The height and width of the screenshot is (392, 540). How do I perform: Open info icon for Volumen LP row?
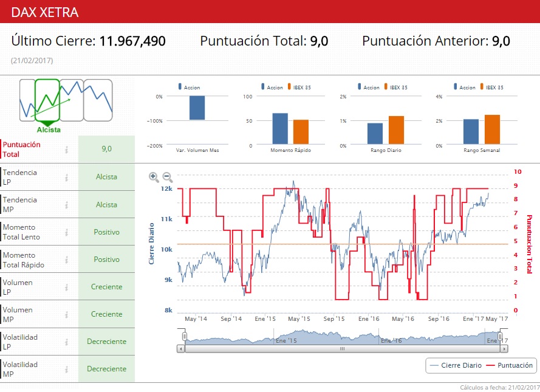(66, 287)
